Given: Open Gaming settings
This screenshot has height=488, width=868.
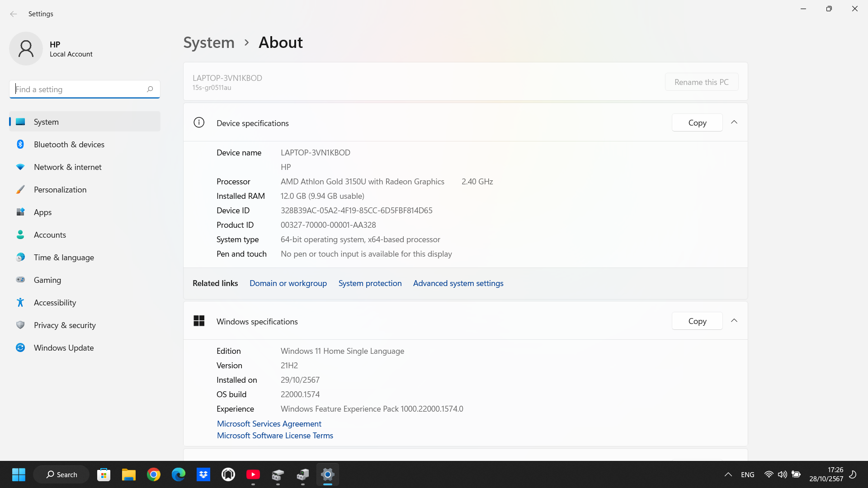Looking at the screenshot, I should click(x=85, y=280).
